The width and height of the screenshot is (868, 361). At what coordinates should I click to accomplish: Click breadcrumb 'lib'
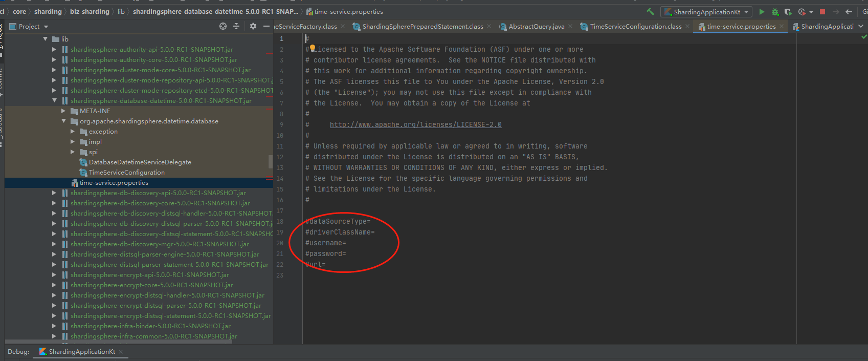[121, 11]
